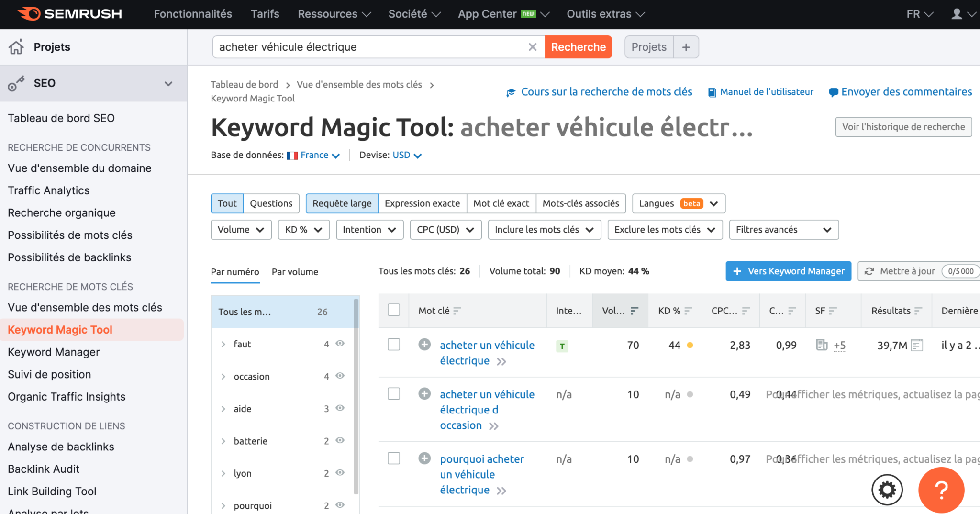Select 'Mots-clés associés' tab
The image size is (980, 514).
pos(581,203)
